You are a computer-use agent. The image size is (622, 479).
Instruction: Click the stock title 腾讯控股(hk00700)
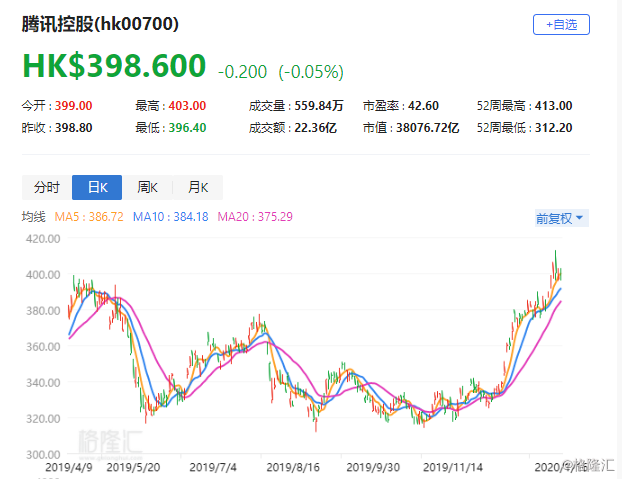coord(100,24)
